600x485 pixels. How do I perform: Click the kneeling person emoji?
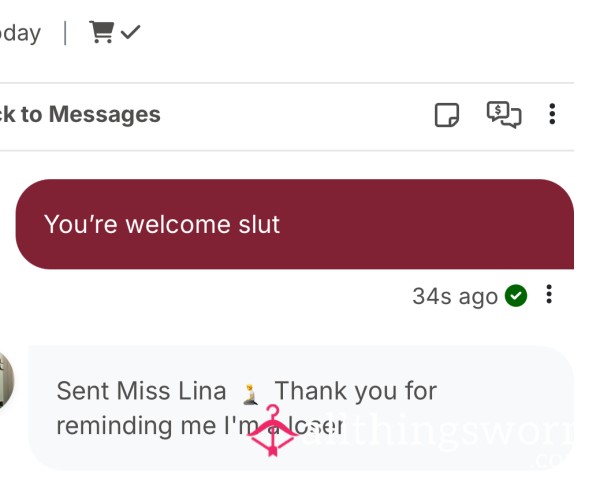[x=251, y=395]
